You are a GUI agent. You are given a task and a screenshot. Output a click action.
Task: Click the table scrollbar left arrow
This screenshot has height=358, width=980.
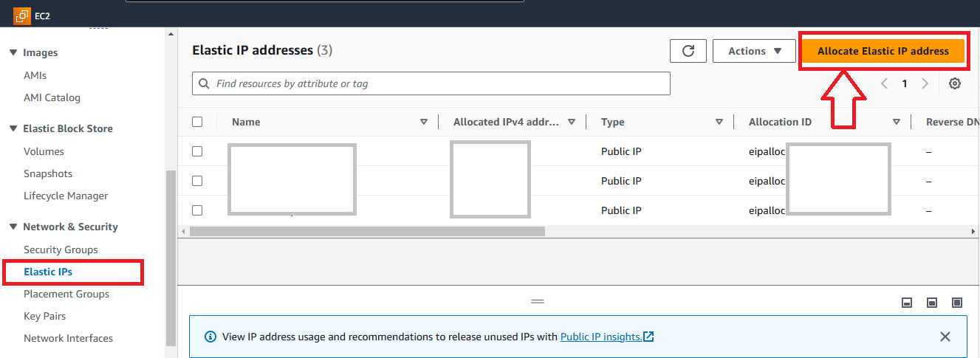183,231
